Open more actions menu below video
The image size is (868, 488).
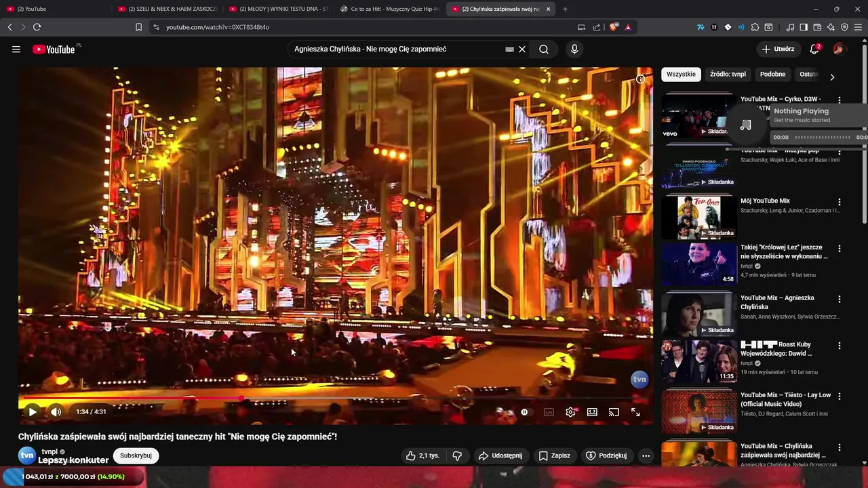[x=646, y=455]
